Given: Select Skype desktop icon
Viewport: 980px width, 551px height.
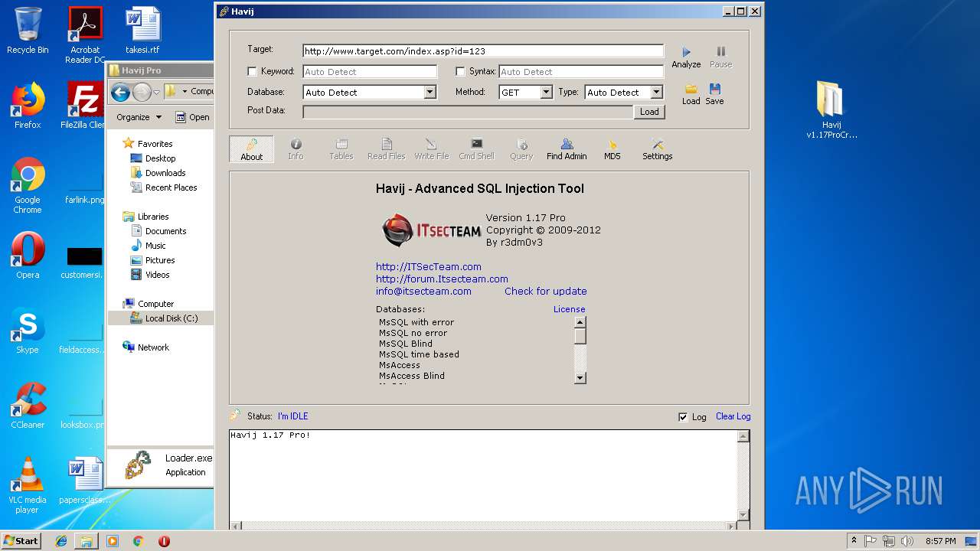Looking at the screenshot, I should 28,330.
